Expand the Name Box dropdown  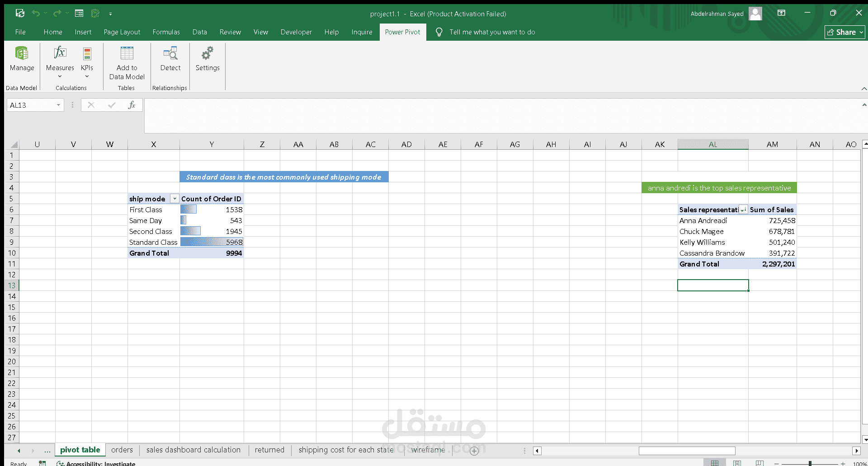tap(58, 105)
